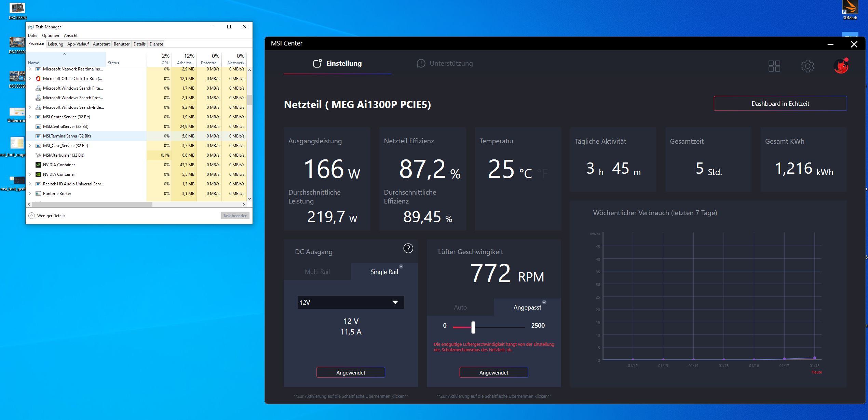The width and height of the screenshot is (868, 420).
Task: Open Unterstützung tab in MSI Center
Action: (445, 63)
